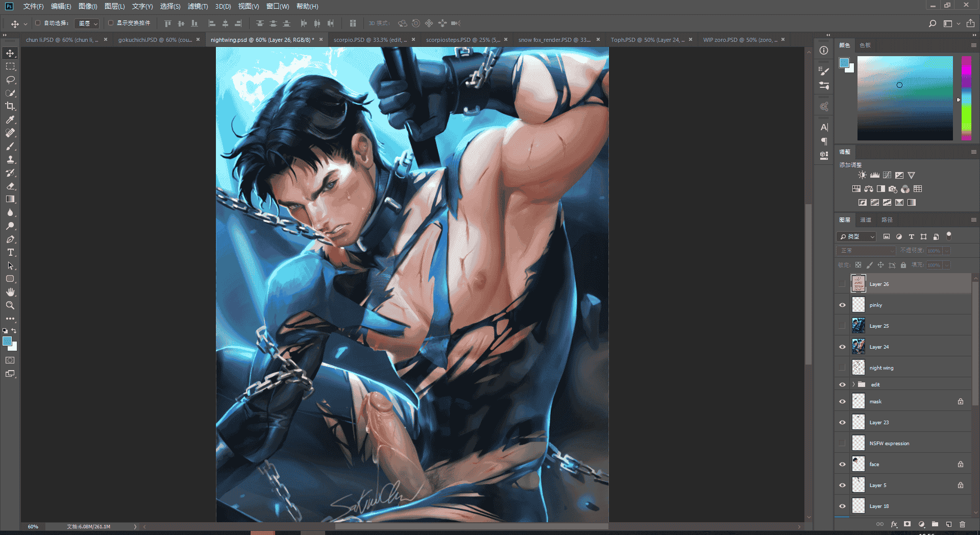
Task: Select the Lasso tool
Action: tap(10, 80)
